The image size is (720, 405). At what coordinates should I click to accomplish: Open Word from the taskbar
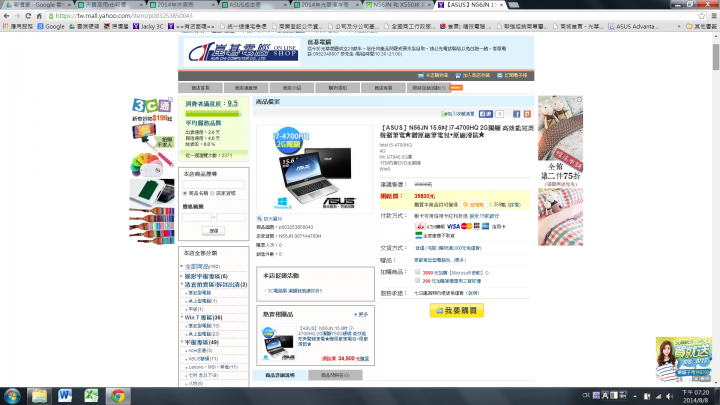pos(65,396)
